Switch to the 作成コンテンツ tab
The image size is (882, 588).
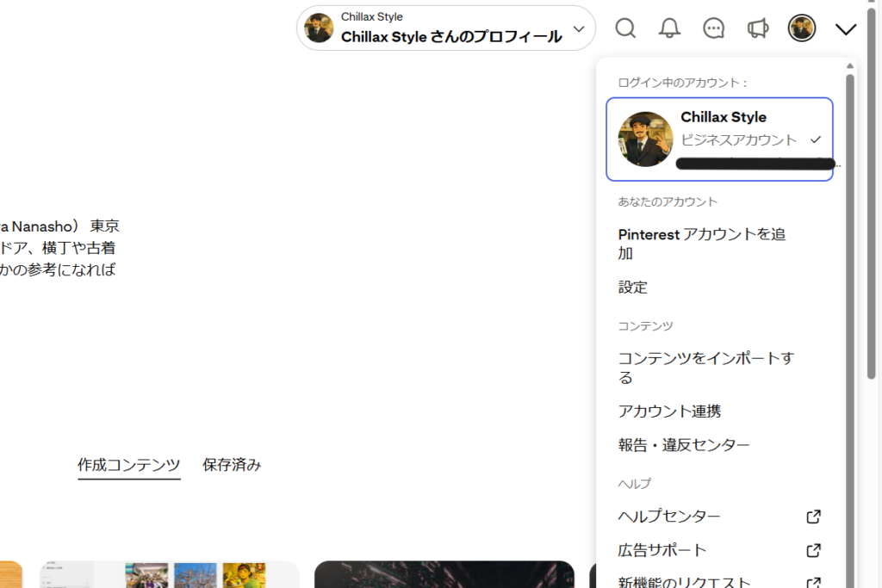(128, 464)
